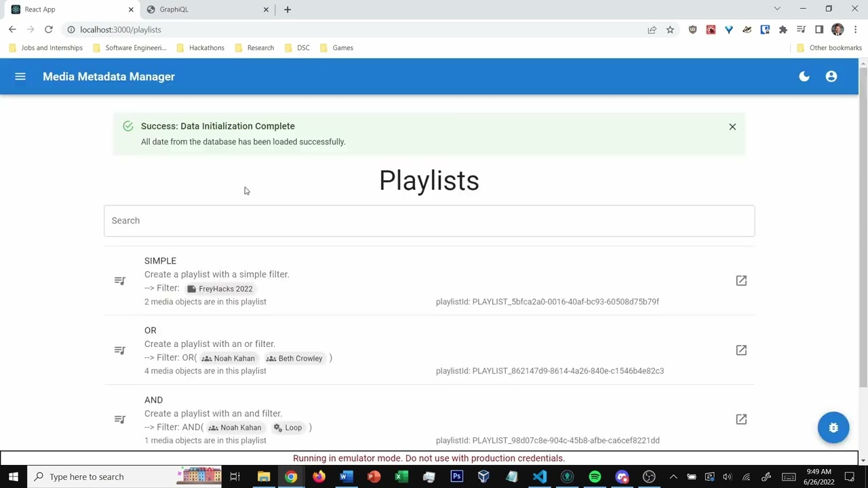Image resolution: width=868 pixels, height=488 pixels.
Task: Open the user account menu icon
Action: coord(831,77)
